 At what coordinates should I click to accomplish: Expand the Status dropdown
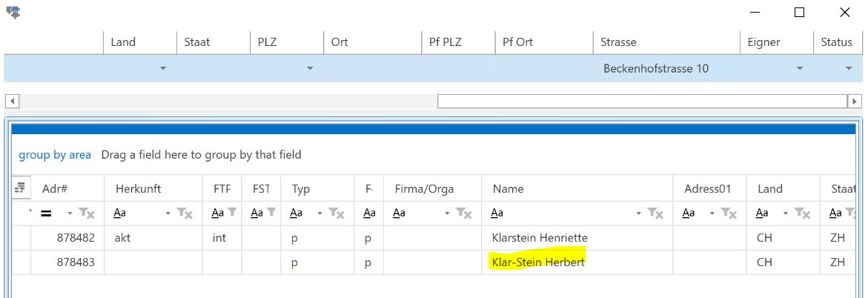849,69
